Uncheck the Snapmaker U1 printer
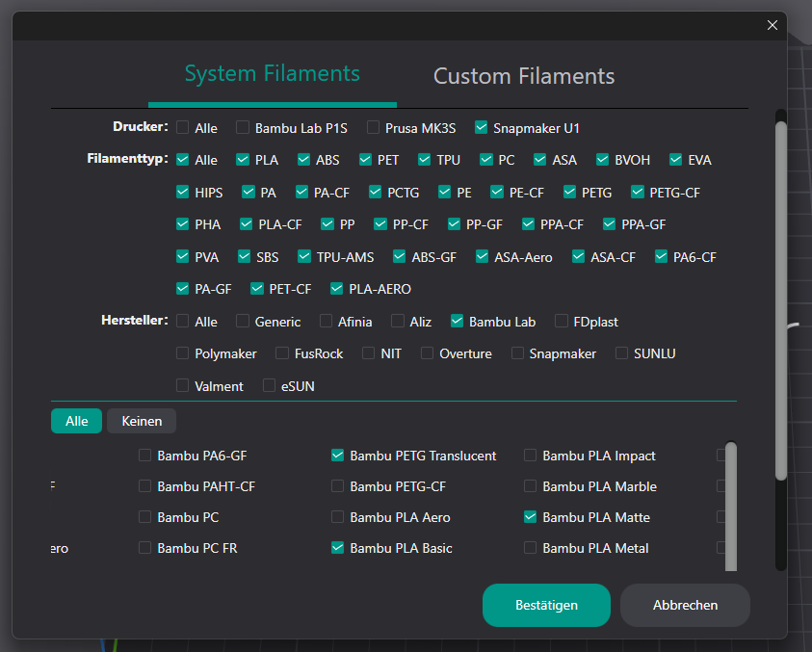 pyautogui.click(x=482, y=128)
